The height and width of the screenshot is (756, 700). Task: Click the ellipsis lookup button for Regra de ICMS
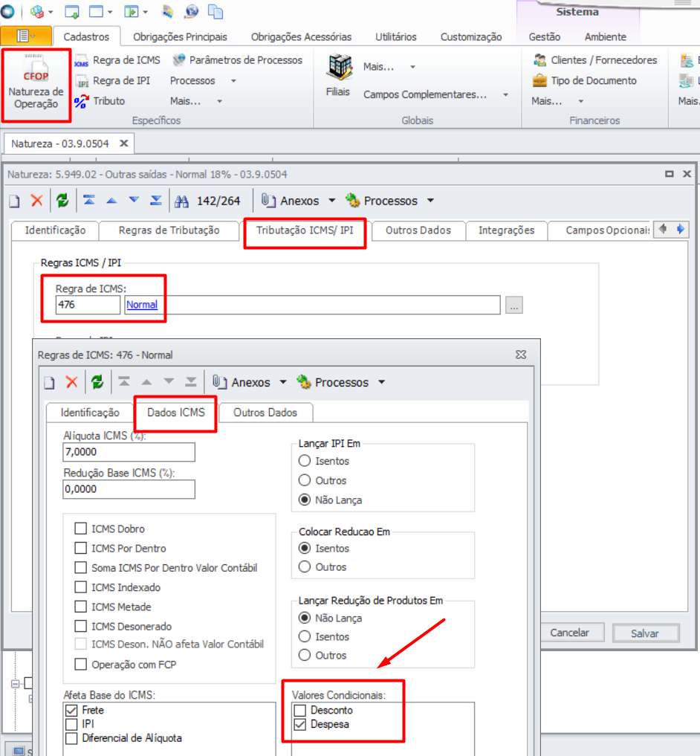point(514,306)
